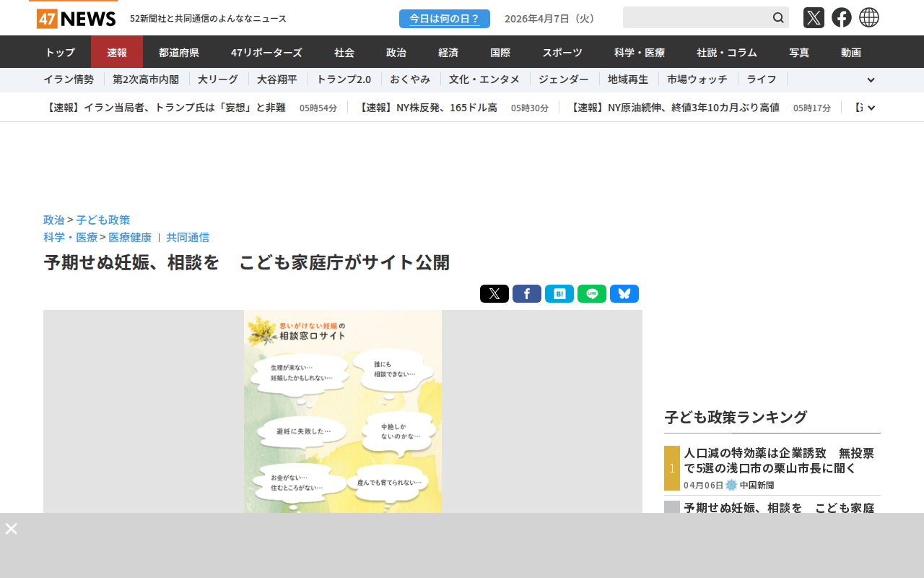Click the search magnifier icon
This screenshot has height=578, width=924.
pos(778,17)
